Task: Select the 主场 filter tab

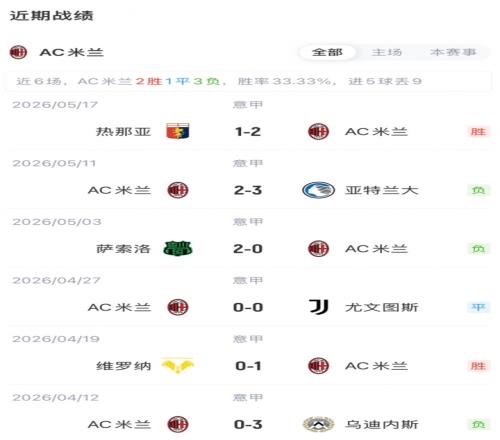Action: point(386,52)
